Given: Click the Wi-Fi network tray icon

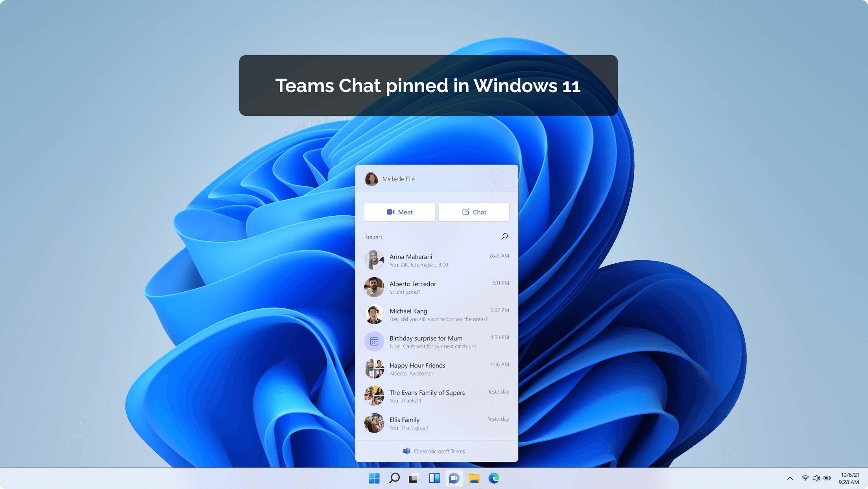Looking at the screenshot, I should click(805, 478).
